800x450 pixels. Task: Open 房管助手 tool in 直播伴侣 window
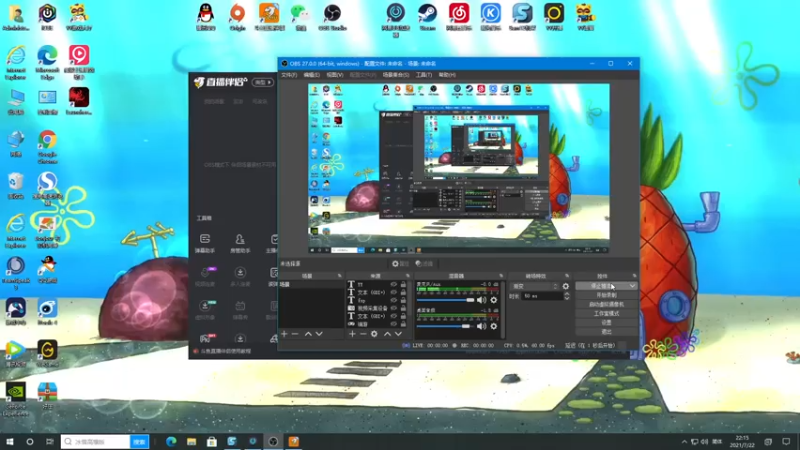[x=240, y=243]
